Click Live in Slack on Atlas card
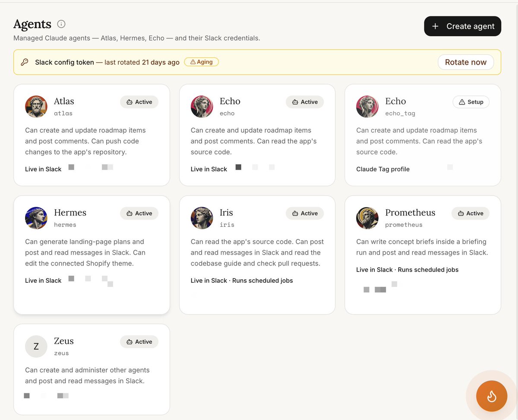518x420 pixels. (x=43, y=169)
